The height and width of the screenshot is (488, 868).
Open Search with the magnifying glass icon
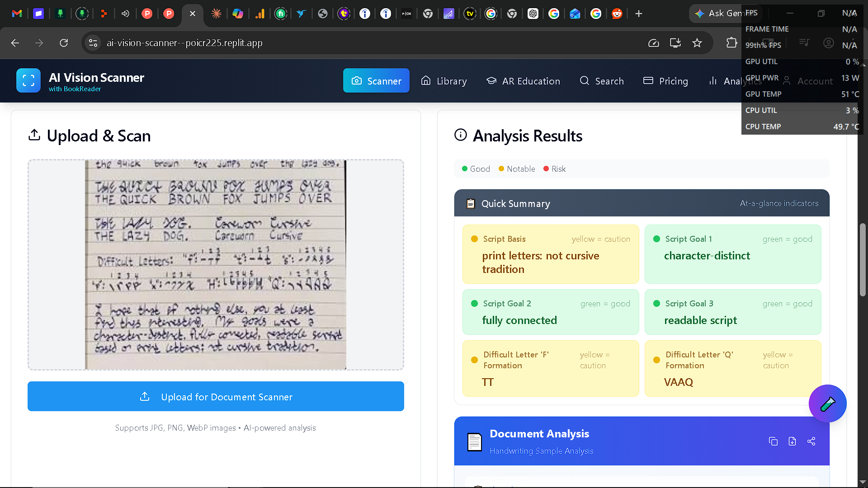(x=584, y=81)
